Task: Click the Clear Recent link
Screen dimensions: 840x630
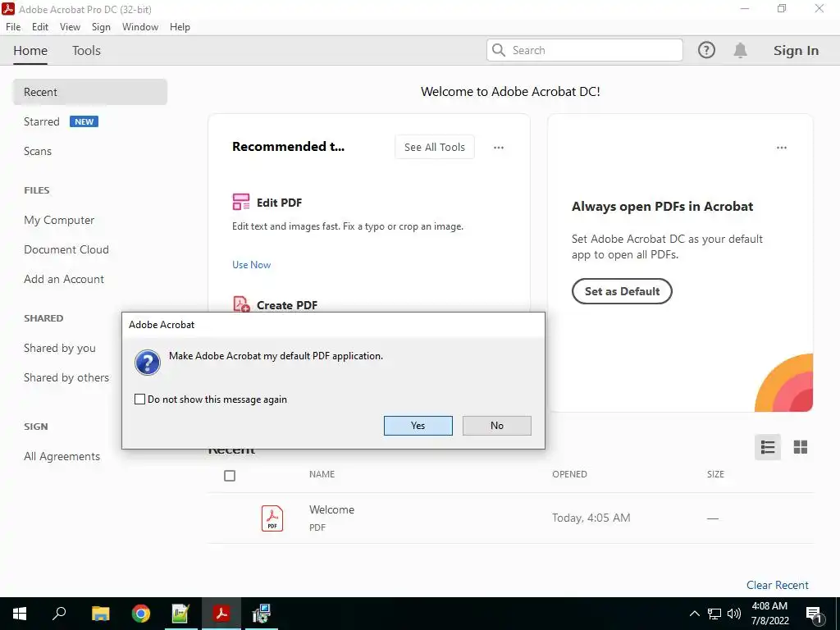Action: (x=778, y=585)
